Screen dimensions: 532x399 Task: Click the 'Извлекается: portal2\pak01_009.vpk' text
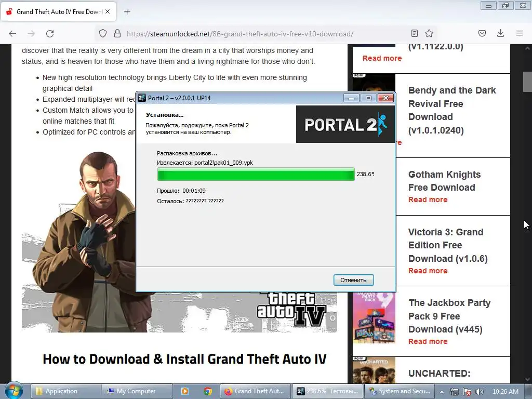point(205,163)
